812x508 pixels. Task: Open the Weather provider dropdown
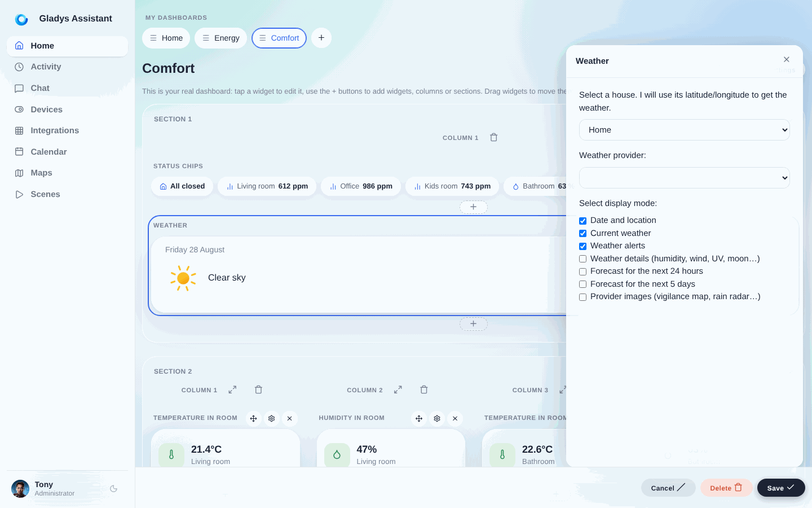[685, 178]
